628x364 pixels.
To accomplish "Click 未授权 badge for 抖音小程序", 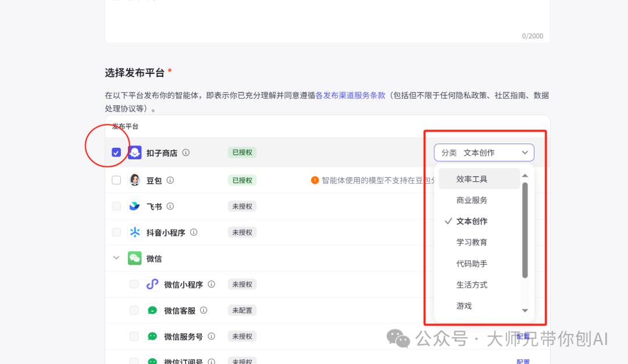I will (x=242, y=232).
